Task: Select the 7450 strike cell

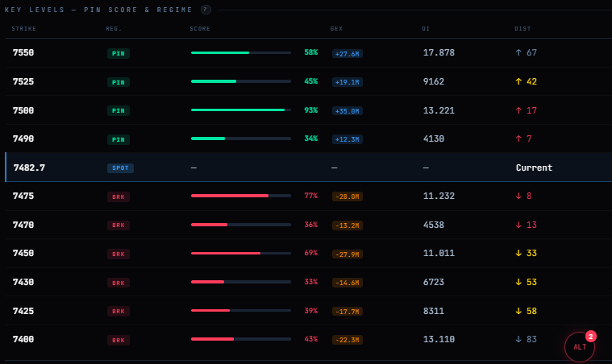Action: 23,253
